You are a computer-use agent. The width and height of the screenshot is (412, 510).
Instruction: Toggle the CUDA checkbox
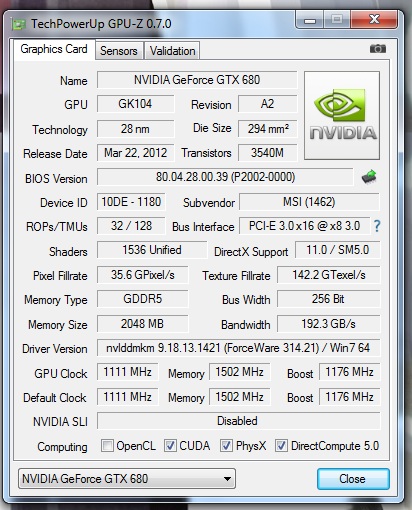[170, 446]
